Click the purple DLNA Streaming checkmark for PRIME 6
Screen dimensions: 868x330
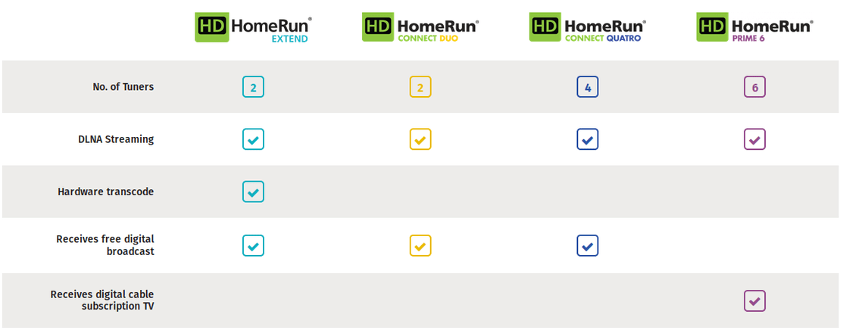pyautogui.click(x=754, y=139)
